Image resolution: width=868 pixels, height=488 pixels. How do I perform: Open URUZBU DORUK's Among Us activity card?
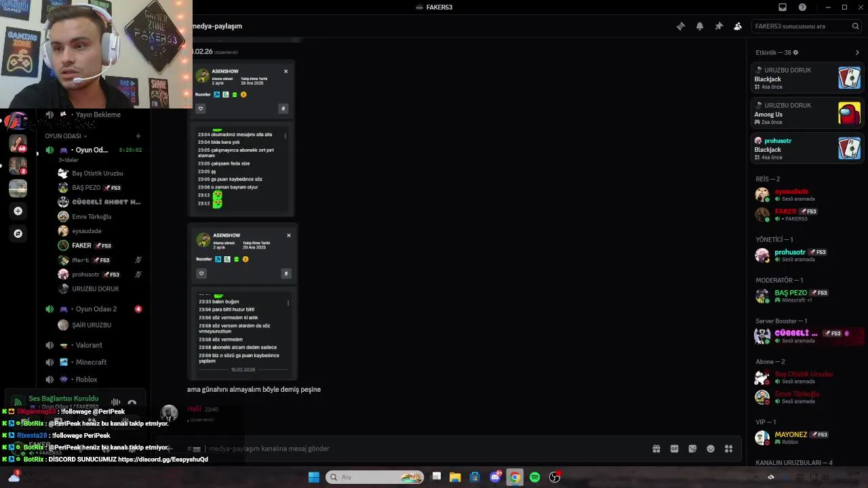coord(807,113)
